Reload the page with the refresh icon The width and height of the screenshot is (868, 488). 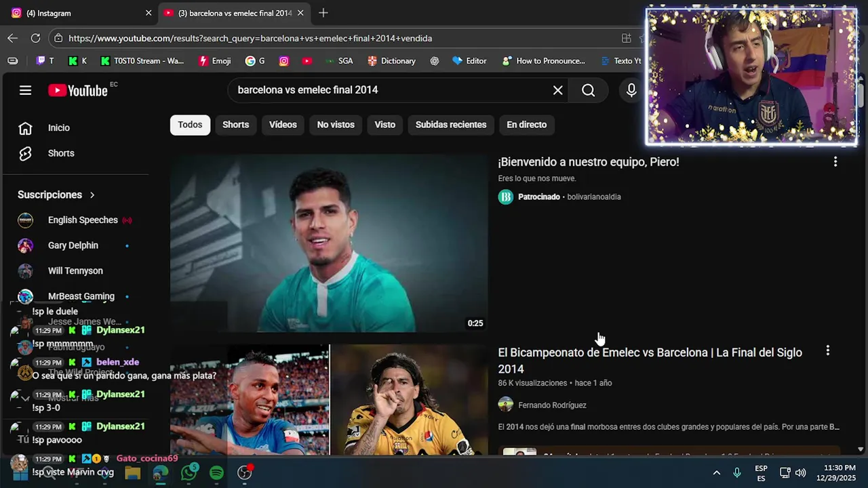35,38
